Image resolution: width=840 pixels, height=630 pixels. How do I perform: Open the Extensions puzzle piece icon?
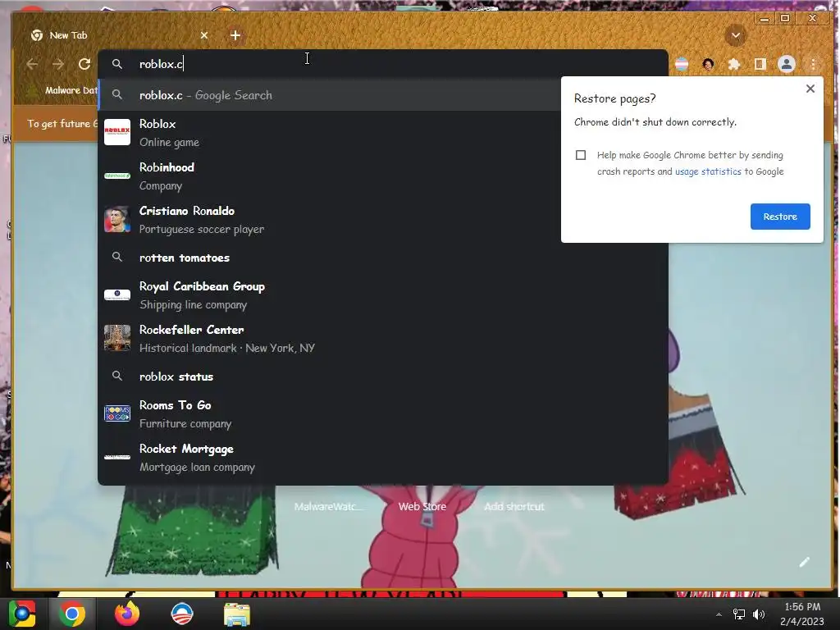[734, 64]
